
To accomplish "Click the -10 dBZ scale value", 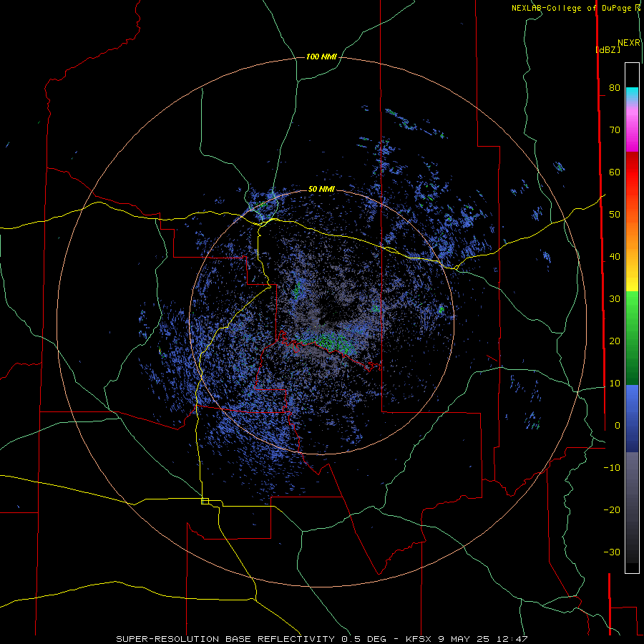I will point(612,468).
